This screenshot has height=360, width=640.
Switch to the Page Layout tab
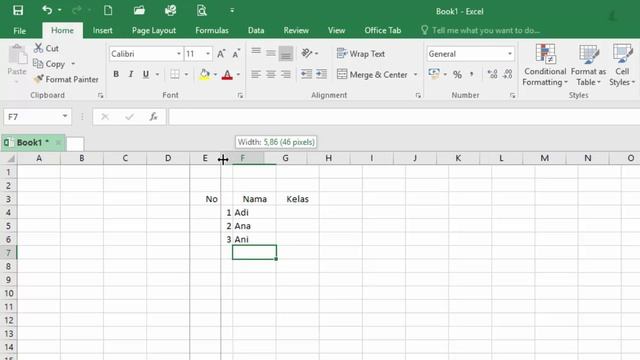click(x=154, y=31)
